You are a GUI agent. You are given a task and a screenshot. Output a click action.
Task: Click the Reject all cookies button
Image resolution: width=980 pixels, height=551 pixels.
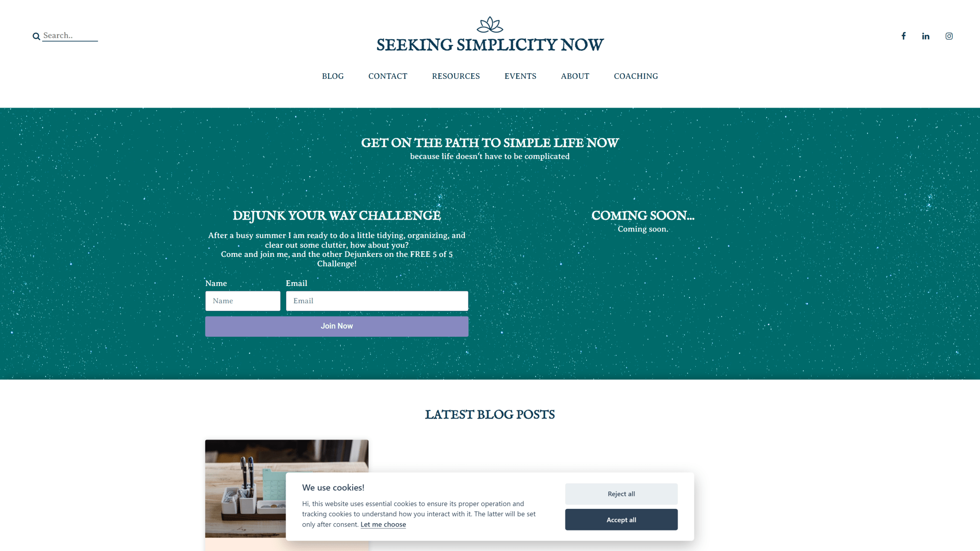click(x=621, y=493)
